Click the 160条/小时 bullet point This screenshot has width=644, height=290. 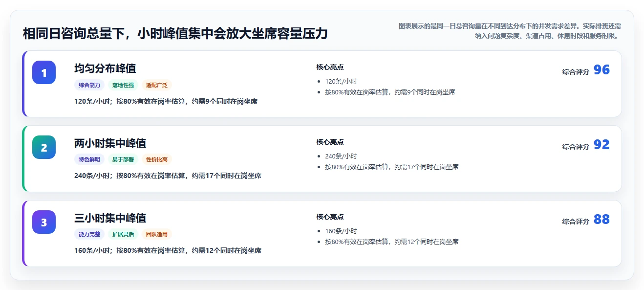pos(341,231)
